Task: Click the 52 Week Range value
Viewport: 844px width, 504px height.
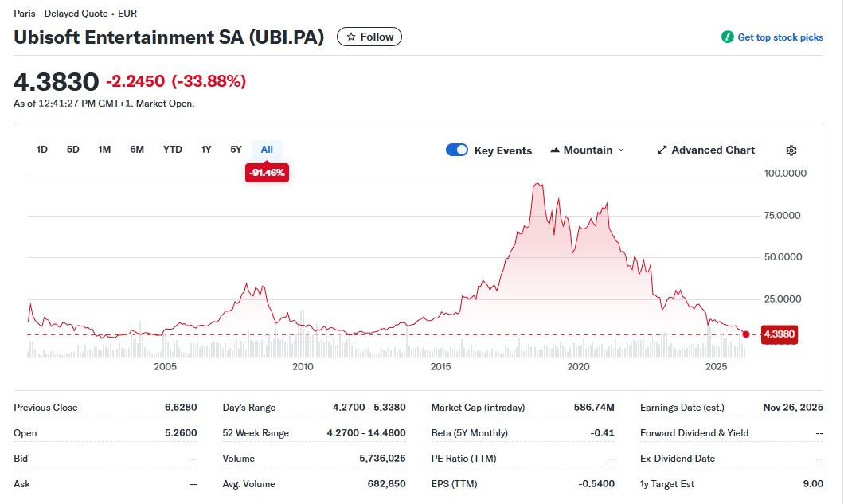Action: coord(366,433)
